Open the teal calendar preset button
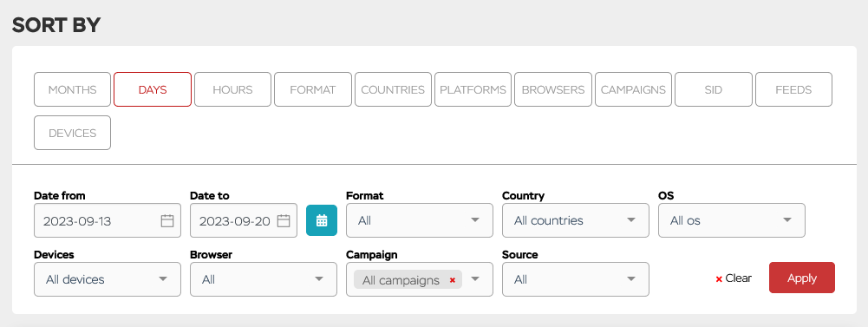868x327 pixels. coord(322,220)
